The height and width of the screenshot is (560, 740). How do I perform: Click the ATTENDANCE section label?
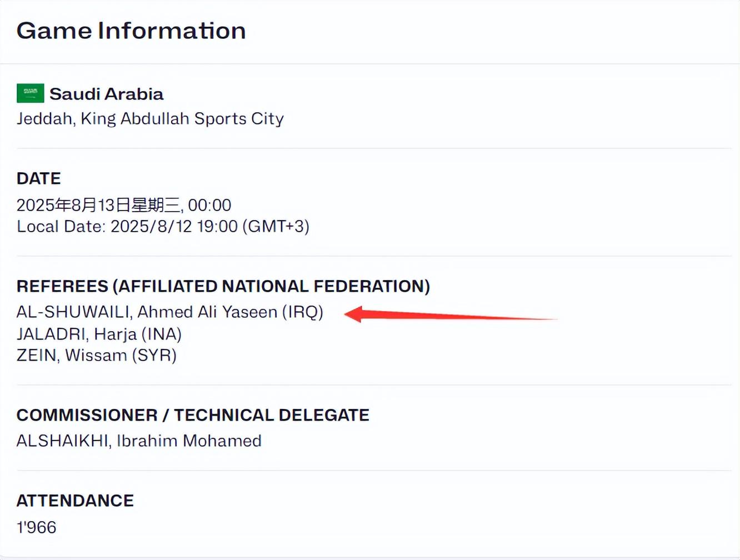pos(75,501)
